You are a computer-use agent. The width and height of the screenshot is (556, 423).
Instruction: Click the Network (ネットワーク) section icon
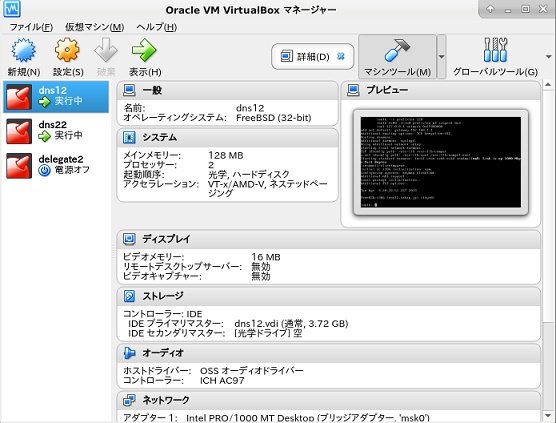click(129, 400)
